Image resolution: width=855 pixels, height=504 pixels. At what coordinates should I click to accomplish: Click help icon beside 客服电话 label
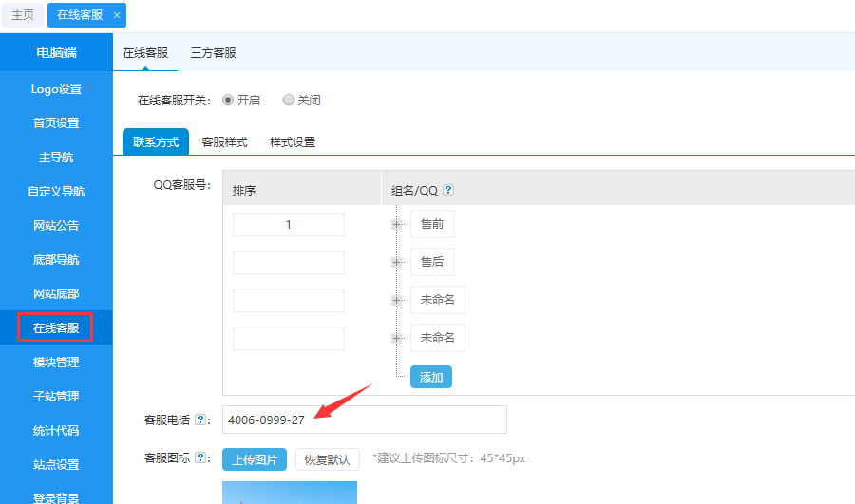click(x=200, y=420)
